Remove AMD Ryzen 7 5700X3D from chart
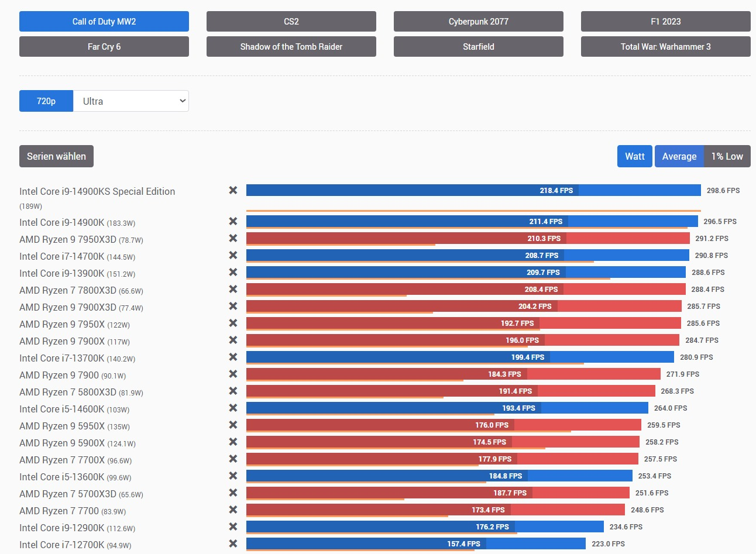 point(233,493)
